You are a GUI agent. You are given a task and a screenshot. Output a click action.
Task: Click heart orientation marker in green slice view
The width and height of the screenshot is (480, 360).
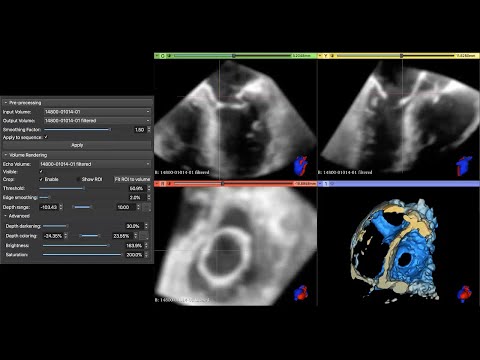(x=301, y=165)
